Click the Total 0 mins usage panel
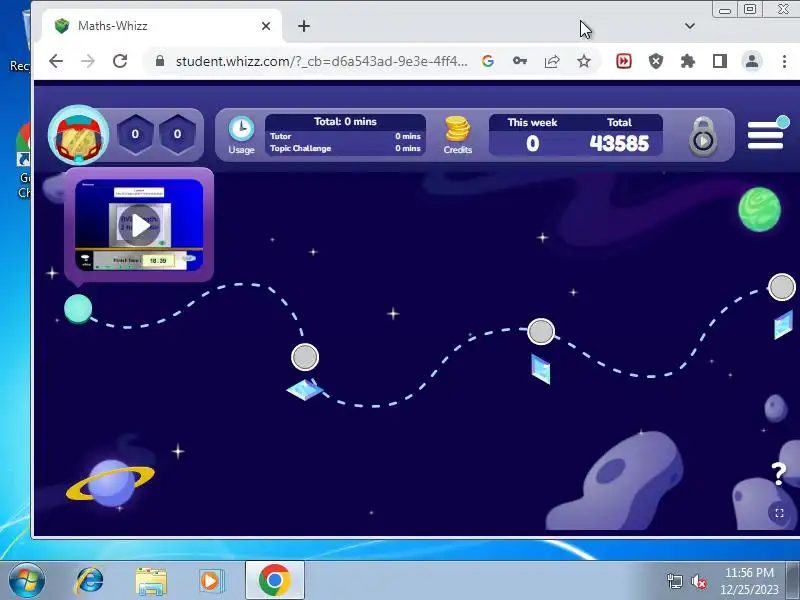Image resolution: width=800 pixels, height=600 pixels. 345,135
